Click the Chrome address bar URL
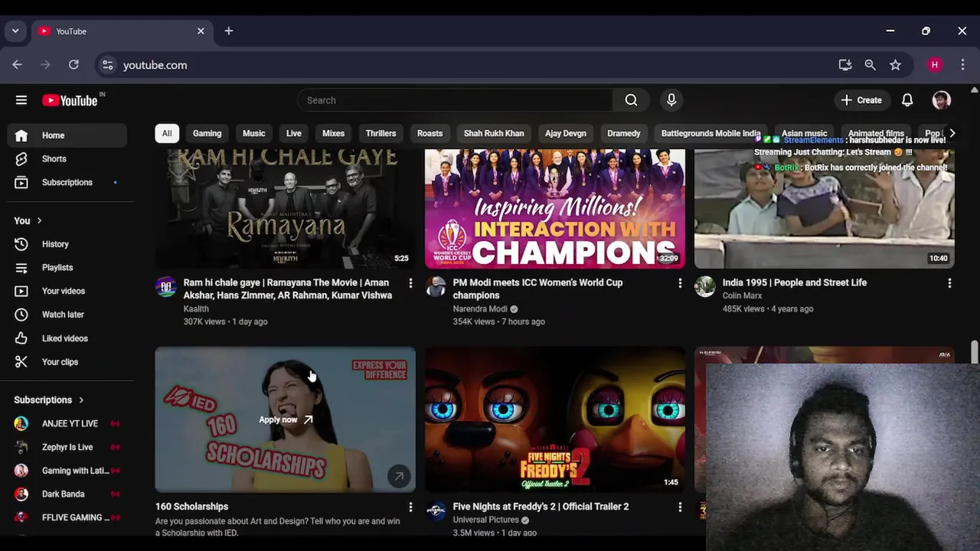Viewport: 980px width, 551px height. 155,65
